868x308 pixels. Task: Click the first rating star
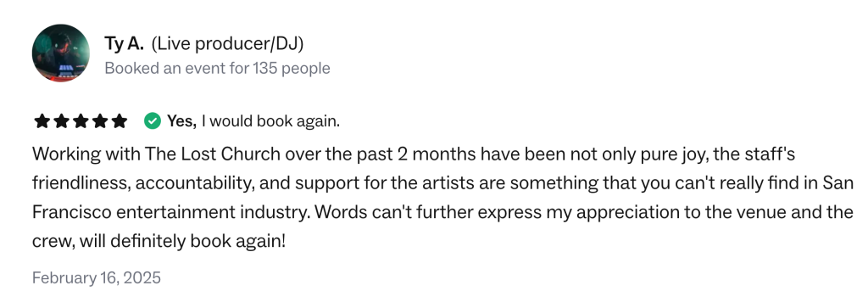click(x=42, y=120)
